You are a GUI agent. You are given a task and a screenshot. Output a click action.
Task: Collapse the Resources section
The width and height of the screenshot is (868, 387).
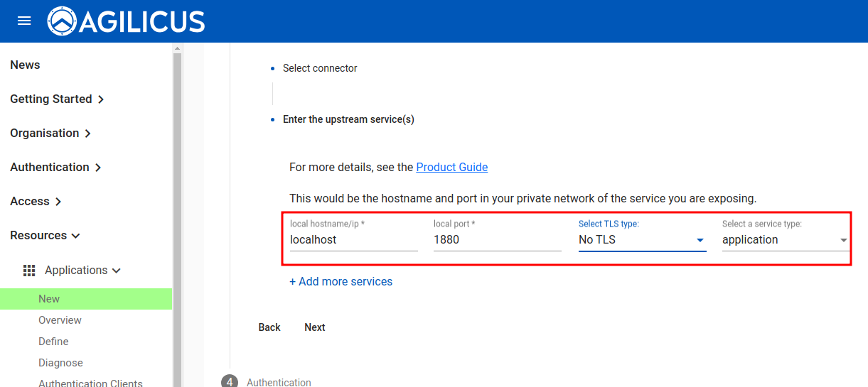45,236
